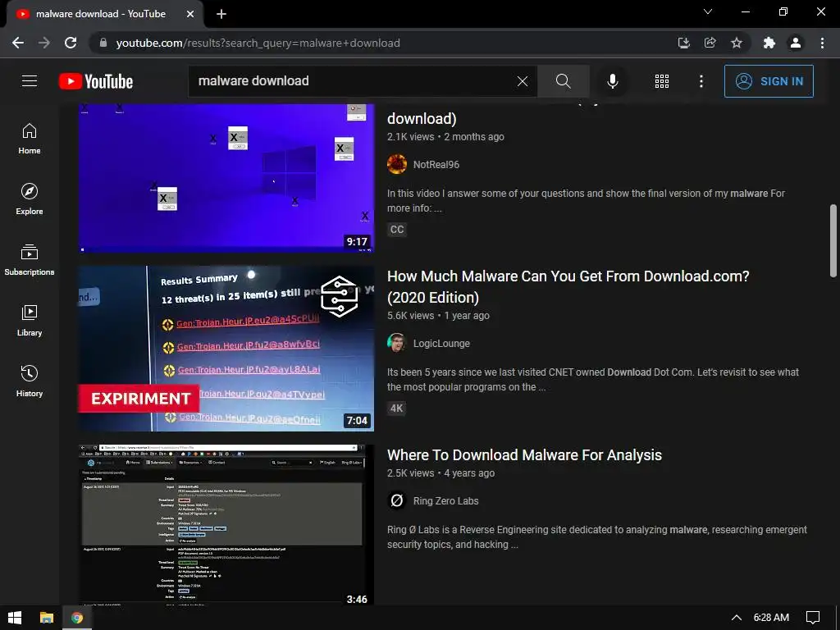This screenshot has width=840, height=630.
Task: Open Chrome profile icon
Action: (796, 43)
